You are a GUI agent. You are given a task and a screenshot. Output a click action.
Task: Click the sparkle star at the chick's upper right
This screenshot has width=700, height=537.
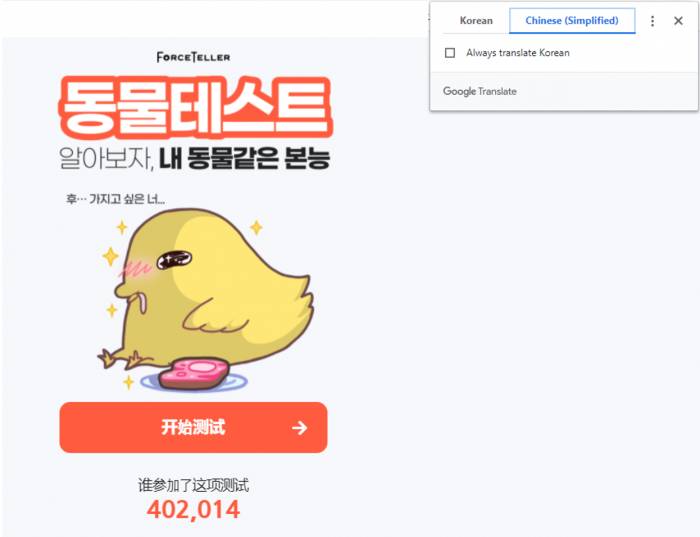coord(256,227)
